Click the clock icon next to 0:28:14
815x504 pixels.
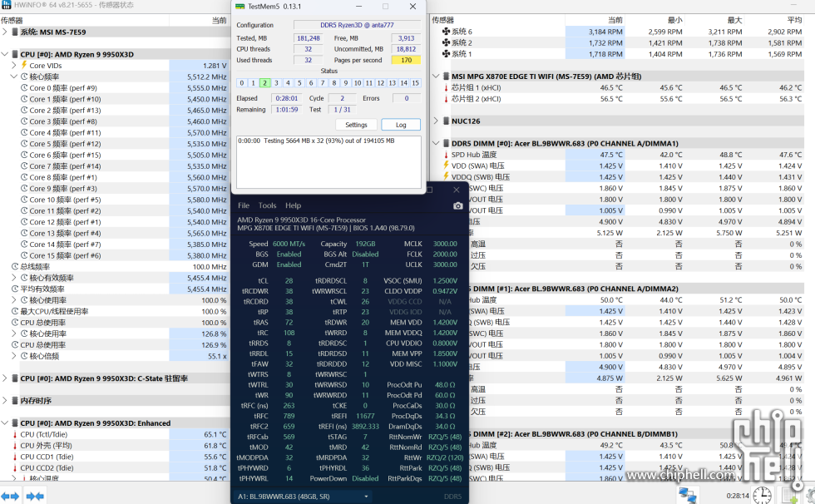pos(762,495)
